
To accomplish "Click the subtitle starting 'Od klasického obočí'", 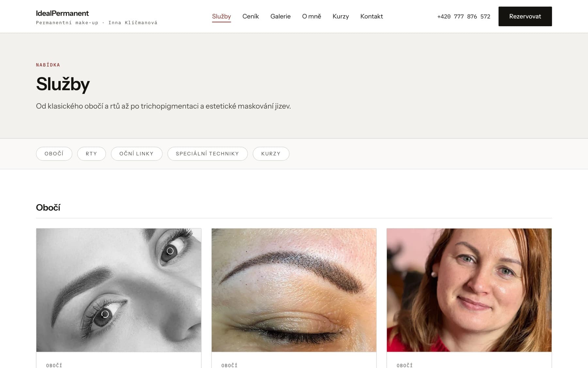I will 163,106.
